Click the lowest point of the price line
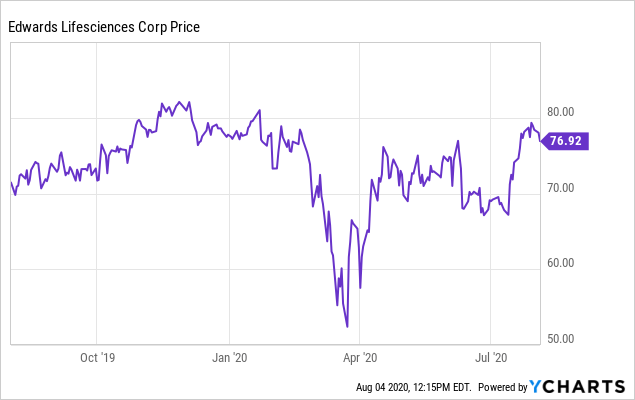This screenshot has width=635, height=400. click(x=347, y=326)
